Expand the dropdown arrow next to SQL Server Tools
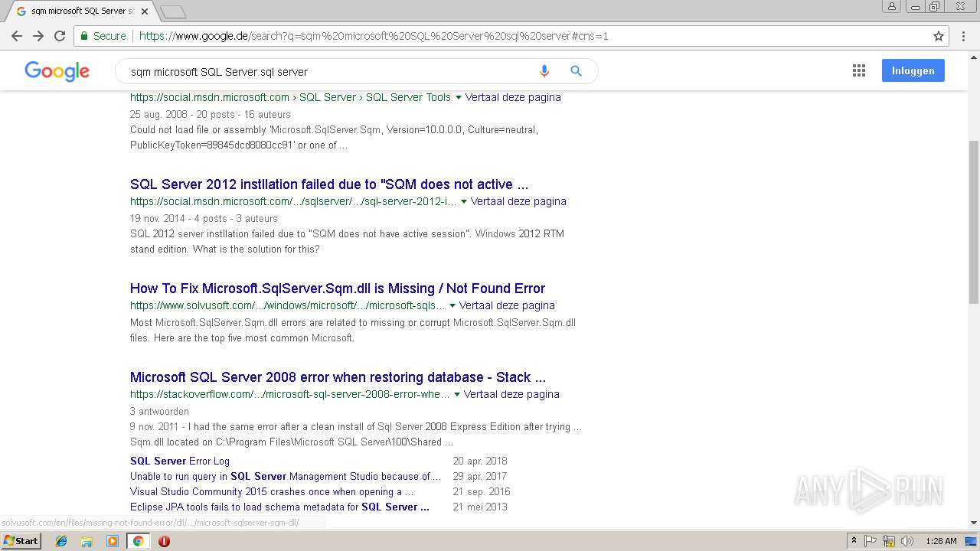Screen dimensions: 980x551 (459, 97)
